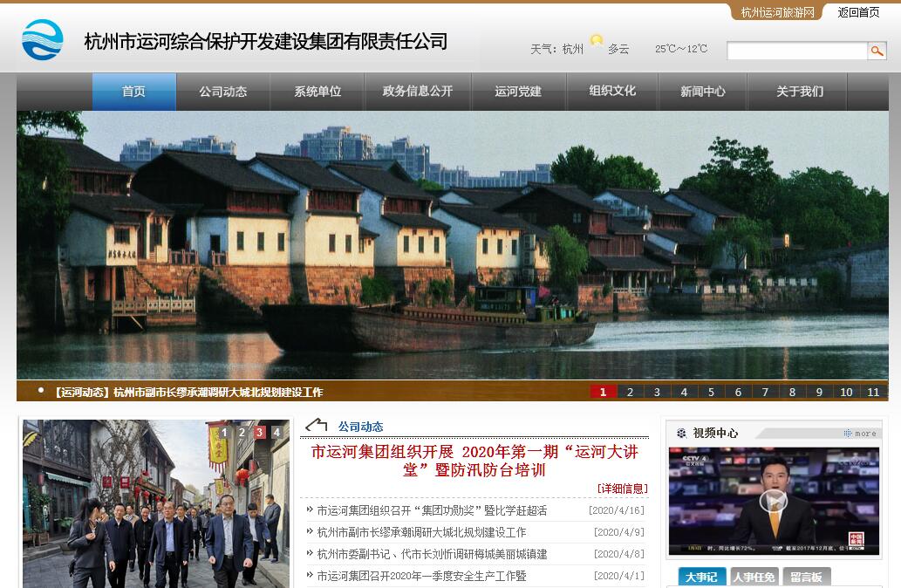Open the 新闻中心 menu item
901x588 pixels.
pos(702,92)
